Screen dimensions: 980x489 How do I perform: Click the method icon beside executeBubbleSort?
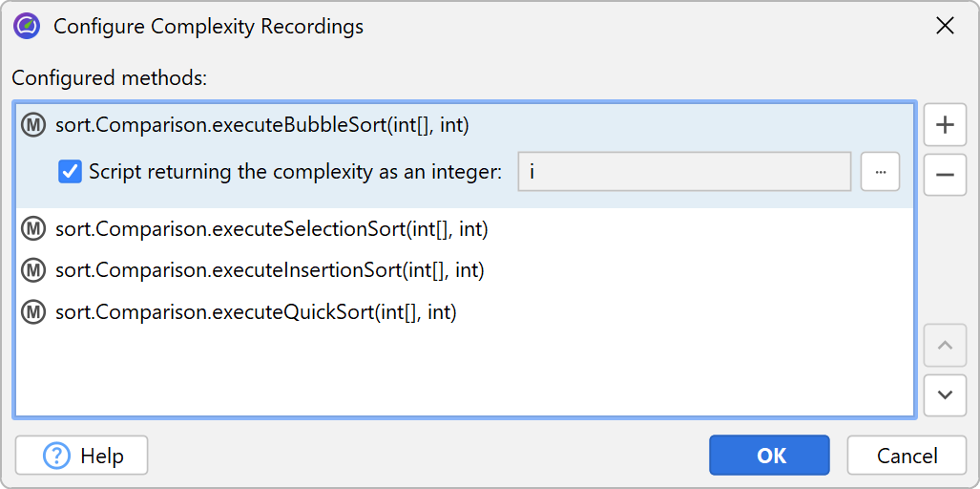tap(34, 125)
